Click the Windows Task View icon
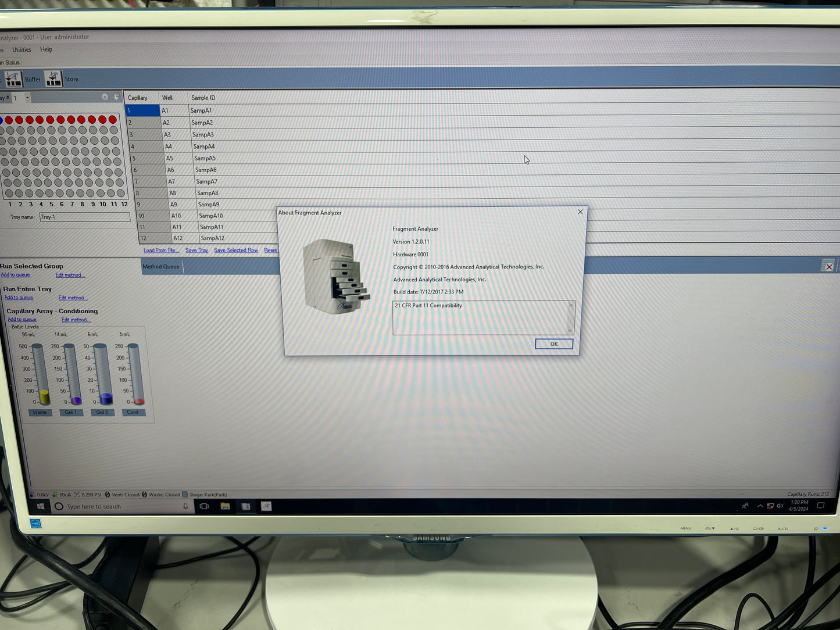 (204, 506)
